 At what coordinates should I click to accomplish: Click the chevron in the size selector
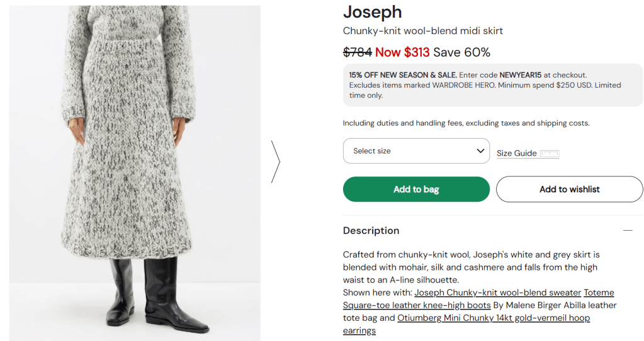480,151
